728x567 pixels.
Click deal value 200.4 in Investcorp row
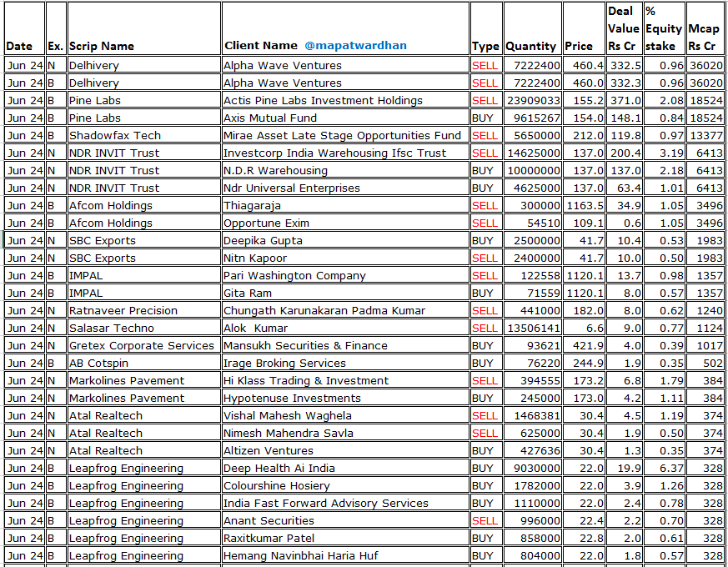pos(625,153)
